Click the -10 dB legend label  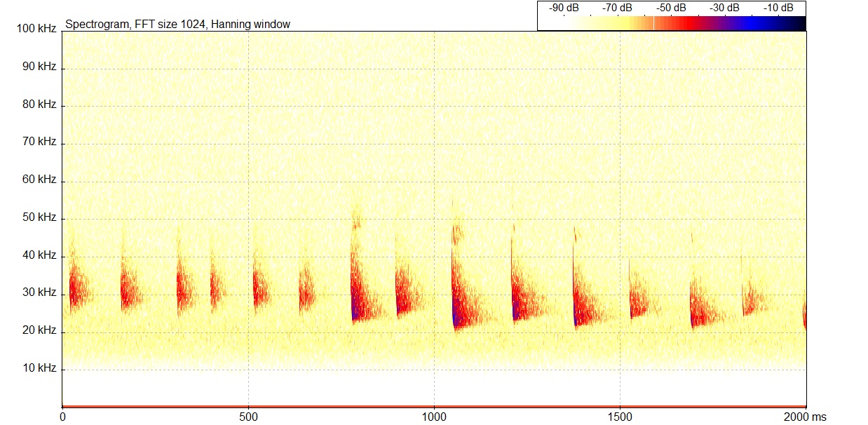pos(779,8)
